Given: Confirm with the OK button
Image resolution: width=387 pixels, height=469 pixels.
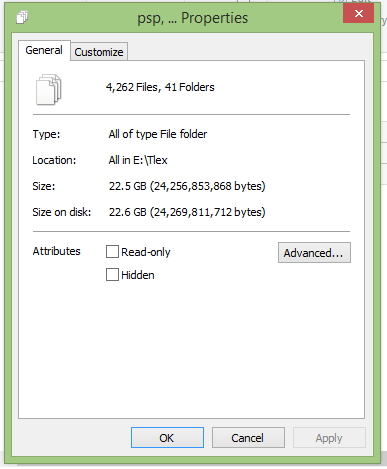Looking at the screenshot, I should click(x=167, y=438).
